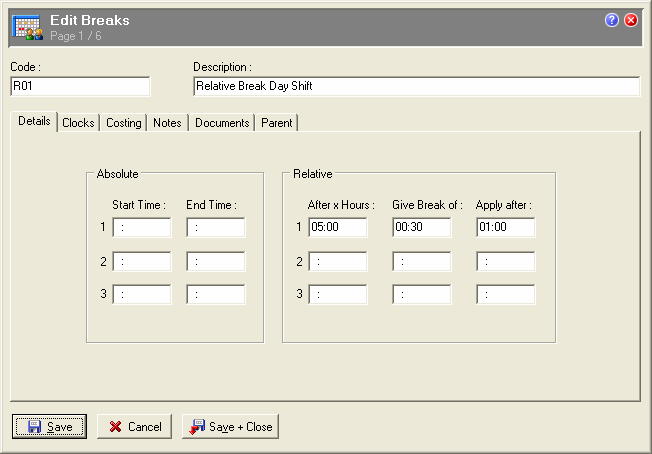Click the Save + Close button
Screen dimensions: 652x454
coord(230,427)
